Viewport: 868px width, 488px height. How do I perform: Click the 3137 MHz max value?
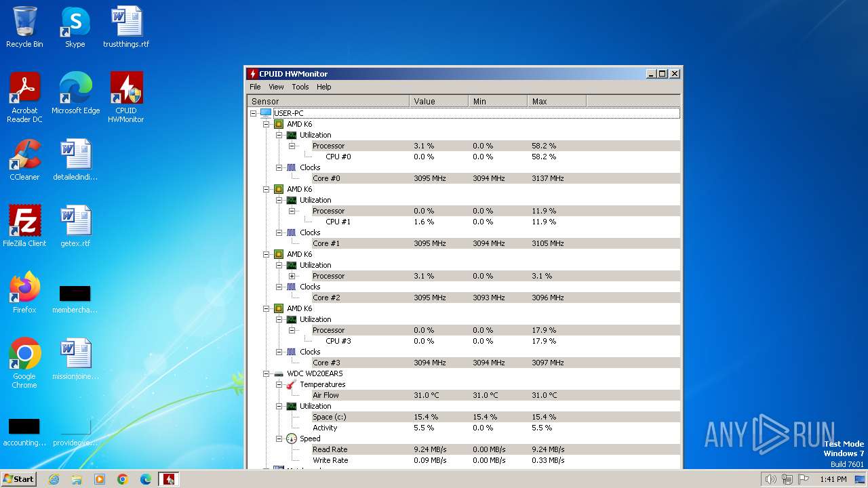(548, 178)
